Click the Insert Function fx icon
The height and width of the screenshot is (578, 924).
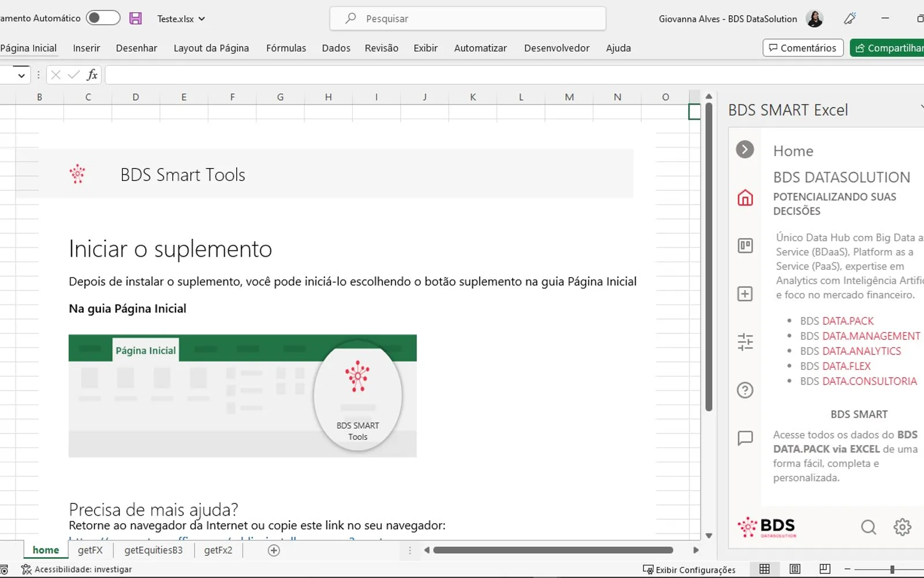[92, 75]
